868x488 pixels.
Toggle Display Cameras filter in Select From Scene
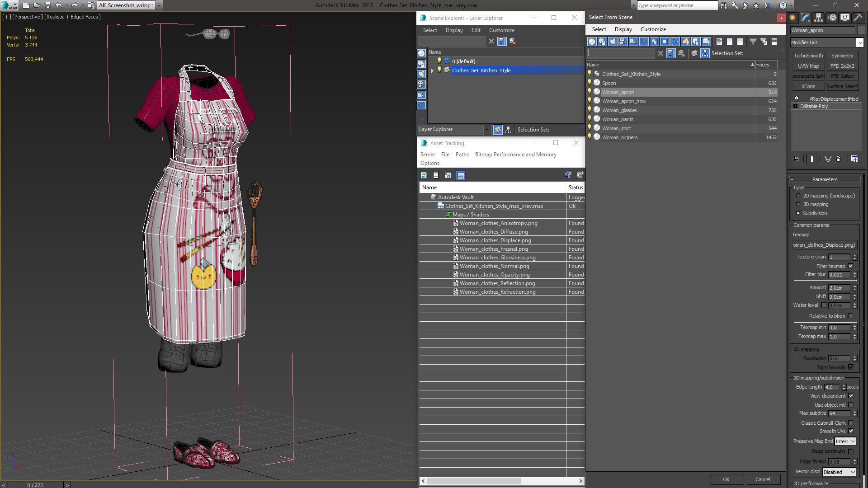click(623, 42)
